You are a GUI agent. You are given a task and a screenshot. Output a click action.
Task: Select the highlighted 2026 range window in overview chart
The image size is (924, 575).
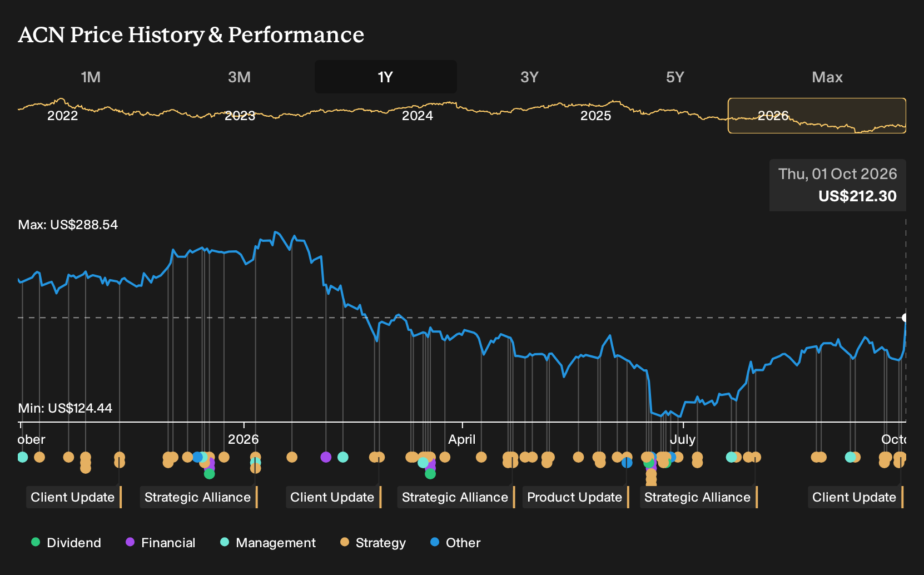pyautogui.click(x=817, y=116)
